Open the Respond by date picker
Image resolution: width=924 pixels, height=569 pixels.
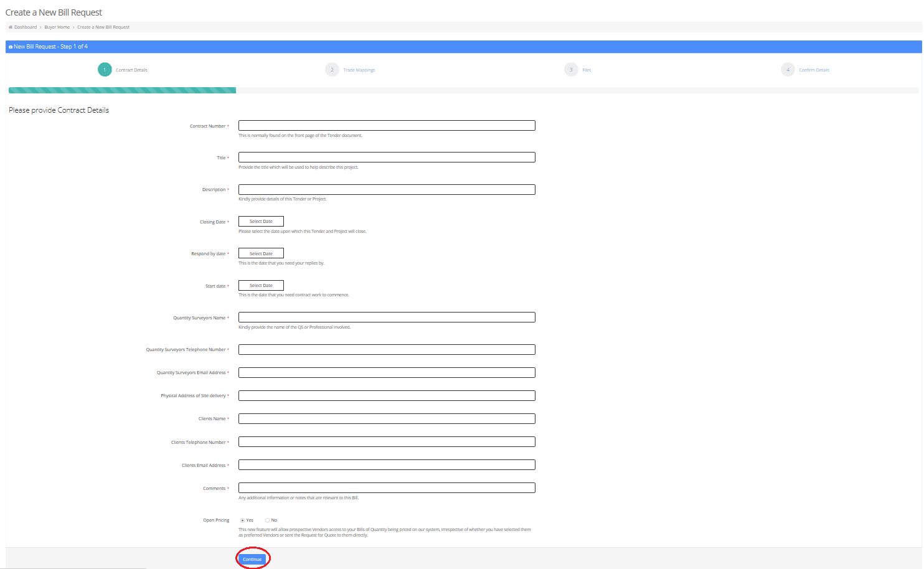261,253
